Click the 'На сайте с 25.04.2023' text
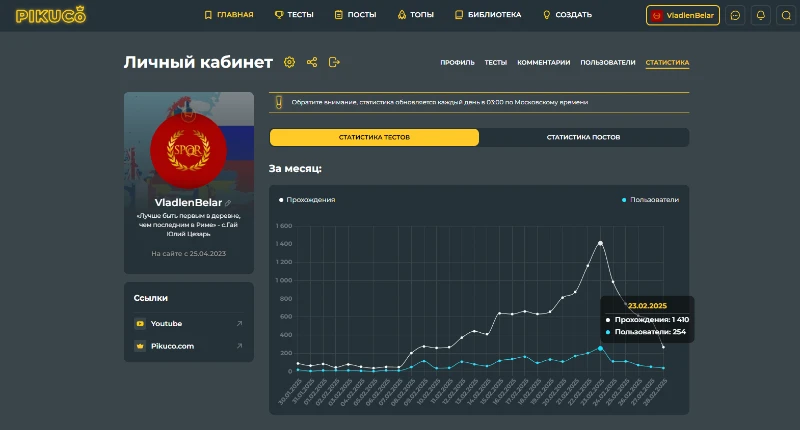The height and width of the screenshot is (430, 800). click(188, 254)
